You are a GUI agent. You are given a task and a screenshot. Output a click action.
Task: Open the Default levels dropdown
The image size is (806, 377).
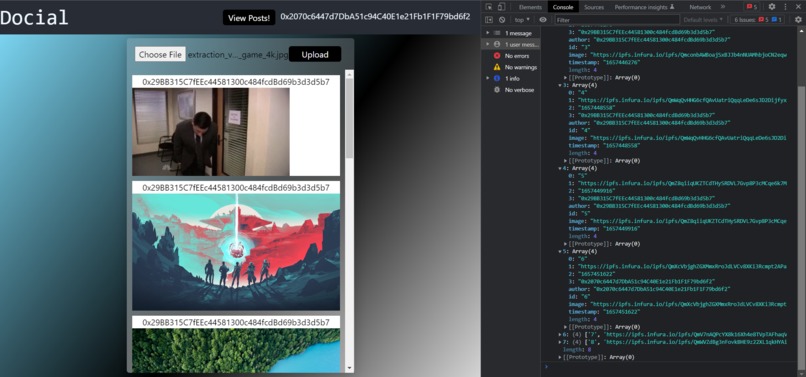[x=703, y=20]
